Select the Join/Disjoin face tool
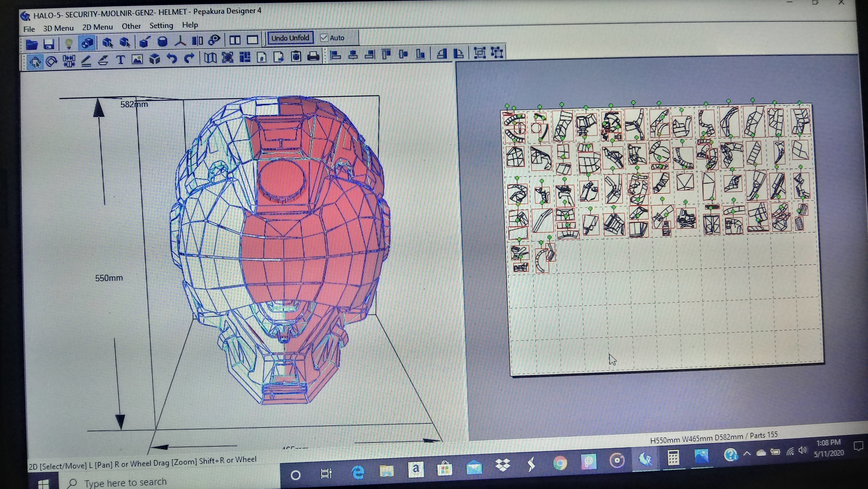 pyautogui.click(x=69, y=61)
